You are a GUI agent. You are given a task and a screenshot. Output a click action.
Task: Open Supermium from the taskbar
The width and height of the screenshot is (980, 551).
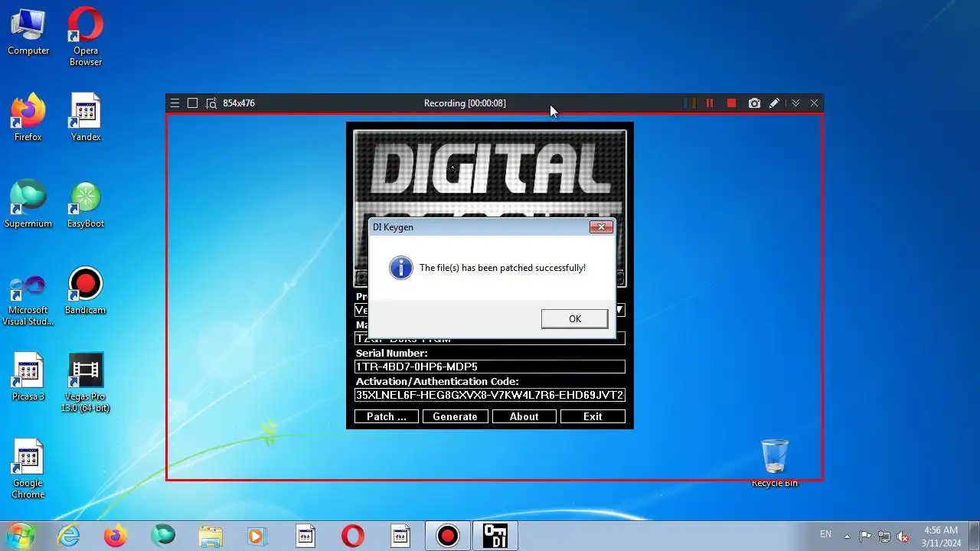163,536
